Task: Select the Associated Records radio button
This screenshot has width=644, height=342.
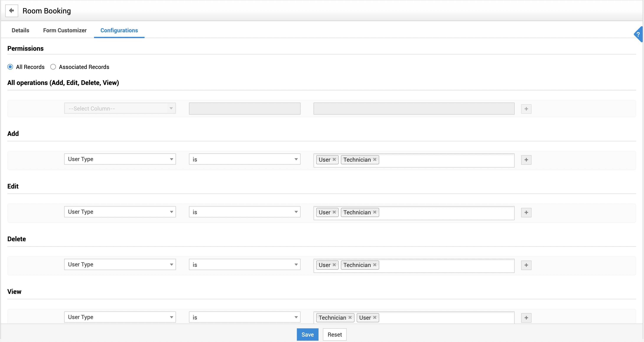Action: (x=53, y=67)
